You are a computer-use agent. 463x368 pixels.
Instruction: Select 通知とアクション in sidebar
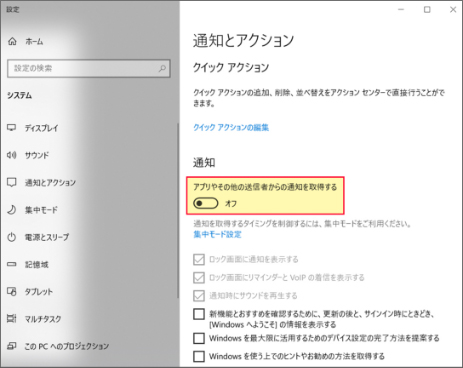tap(50, 182)
